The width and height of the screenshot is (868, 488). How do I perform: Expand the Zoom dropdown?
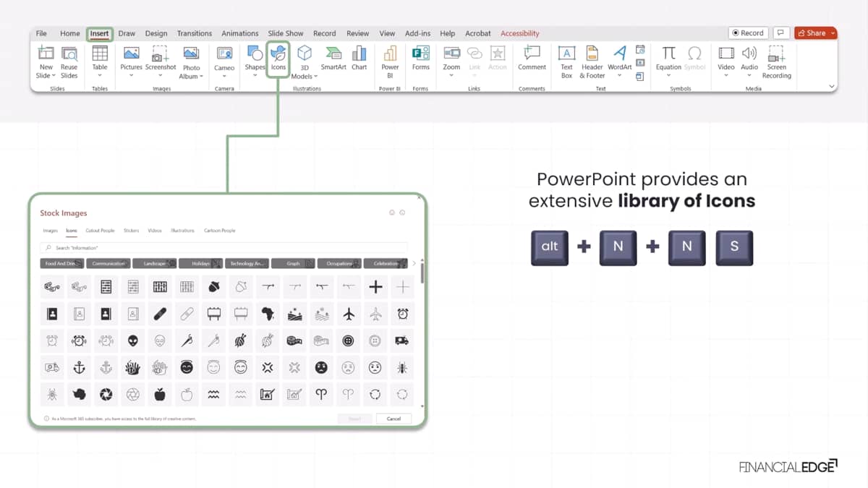(451, 75)
